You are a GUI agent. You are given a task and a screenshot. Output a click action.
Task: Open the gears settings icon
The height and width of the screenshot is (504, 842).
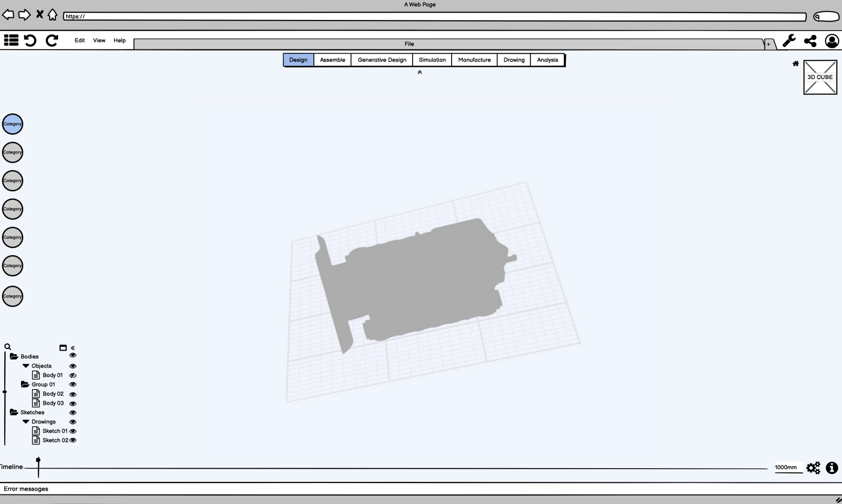(813, 468)
